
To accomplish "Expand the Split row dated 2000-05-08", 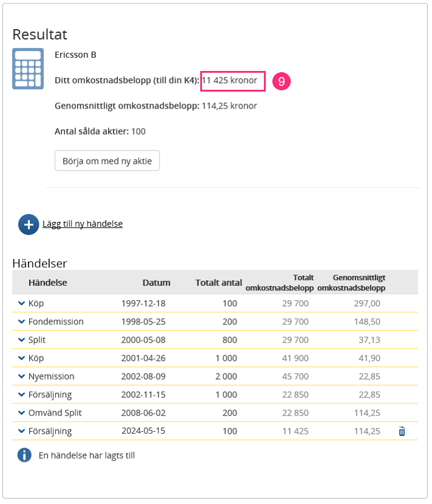I will (x=22, y=340).
